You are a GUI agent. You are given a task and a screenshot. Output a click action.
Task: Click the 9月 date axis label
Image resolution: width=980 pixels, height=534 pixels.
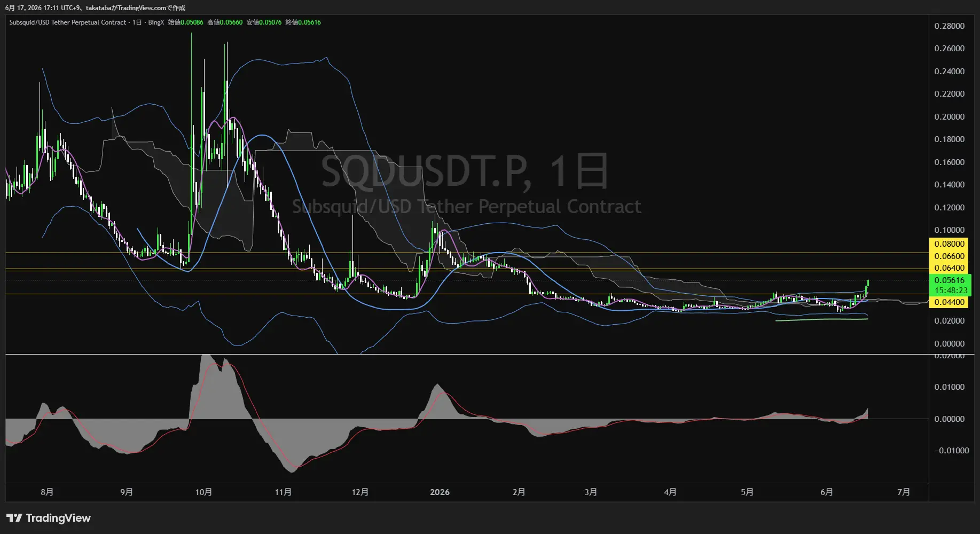coord(127,492)
